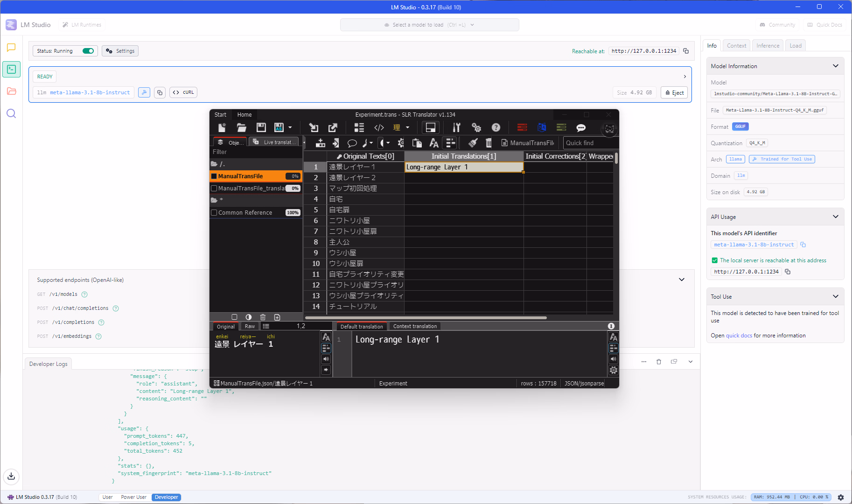Collapse the Developer Logs panel chevron
The image size is (852, 504).
pyautogui.click(x=691, y=362)
